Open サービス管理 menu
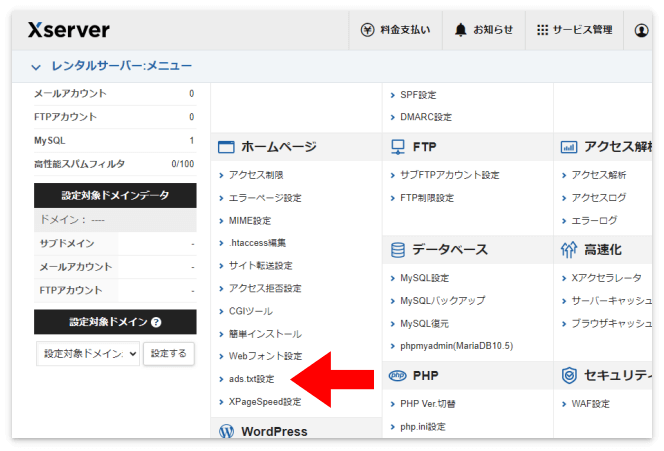The width and height of the screenshot is (664, 451). (582, 30)
